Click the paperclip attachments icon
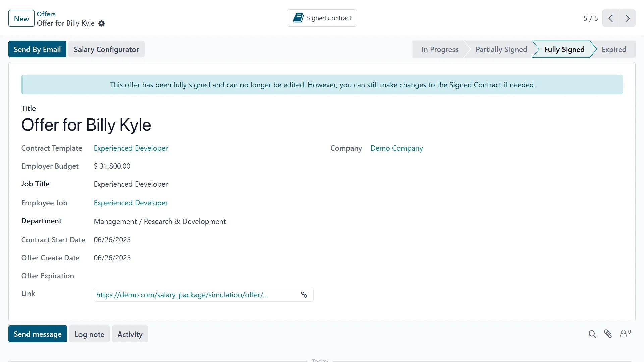 (608, 334)
